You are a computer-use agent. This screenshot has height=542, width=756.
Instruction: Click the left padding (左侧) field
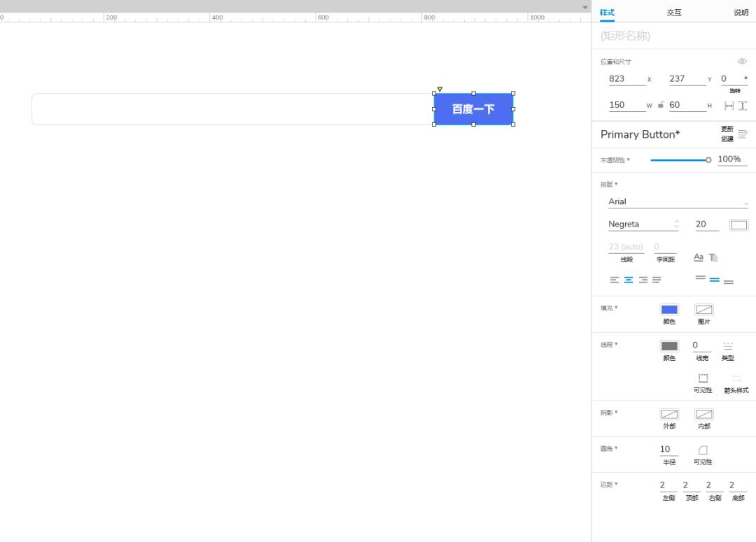(x=668, y=485)
